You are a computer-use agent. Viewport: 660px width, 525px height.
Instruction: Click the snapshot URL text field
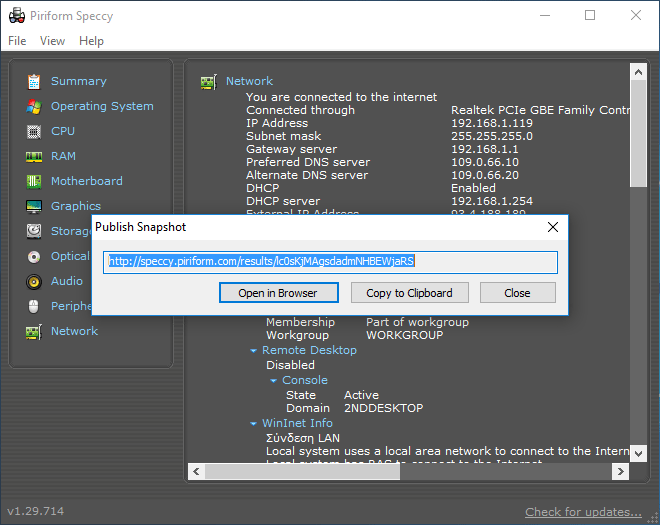click(x=330, y=262)
